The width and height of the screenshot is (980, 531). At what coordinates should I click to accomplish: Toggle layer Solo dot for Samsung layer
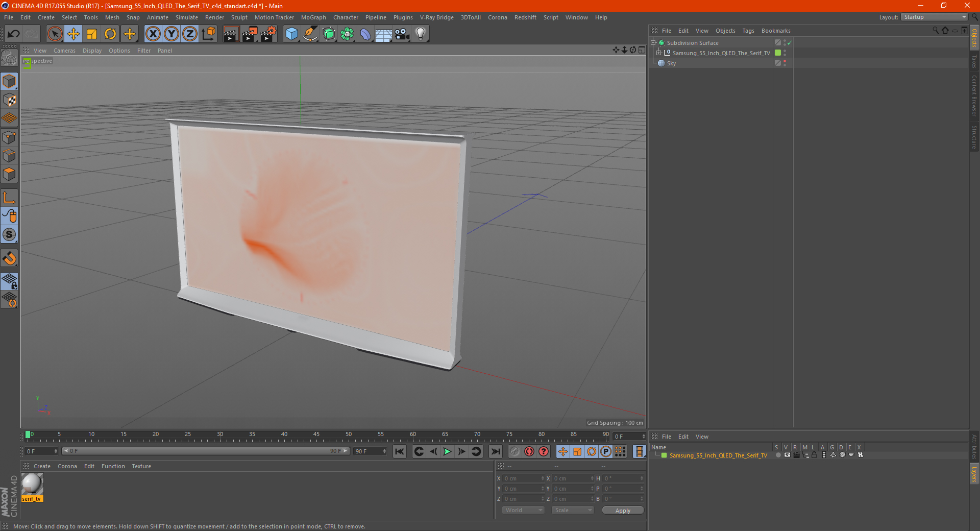[778, 455]
